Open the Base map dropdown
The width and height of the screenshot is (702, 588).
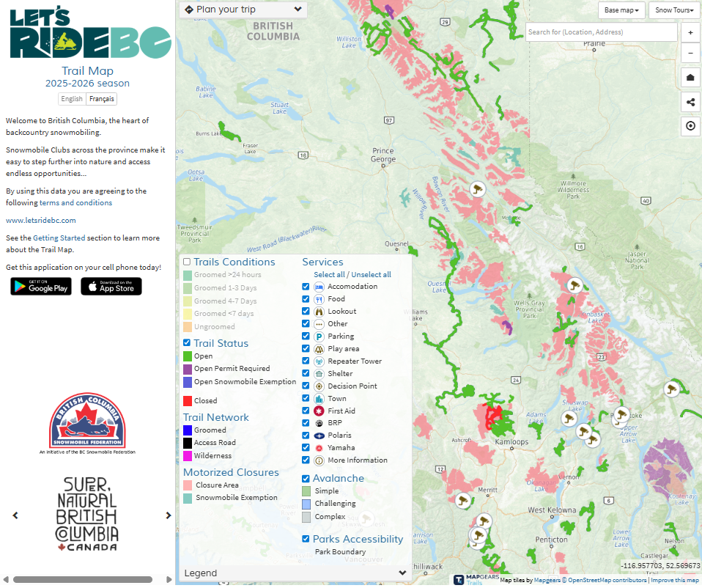coord(621,10)
